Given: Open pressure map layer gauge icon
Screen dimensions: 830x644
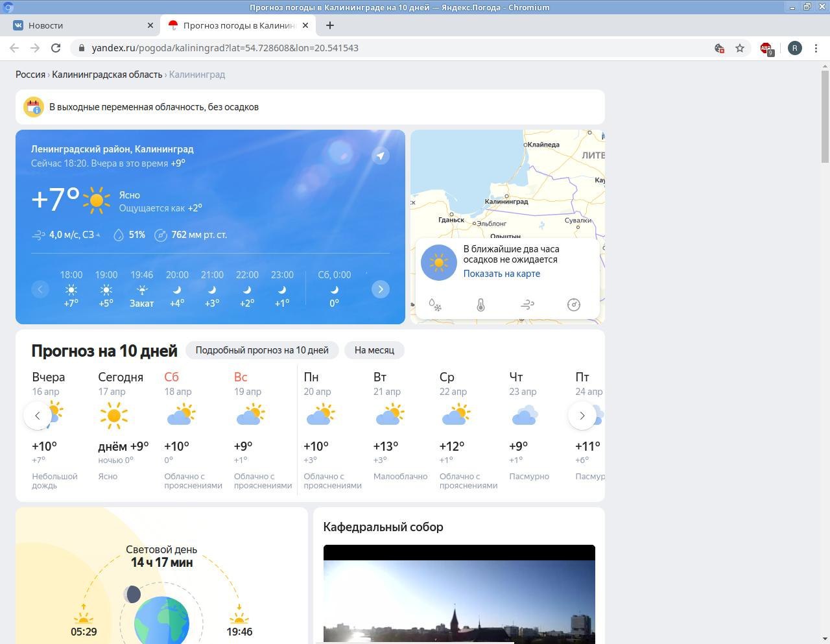Looking at the screenshot, I should pos(574,305).
